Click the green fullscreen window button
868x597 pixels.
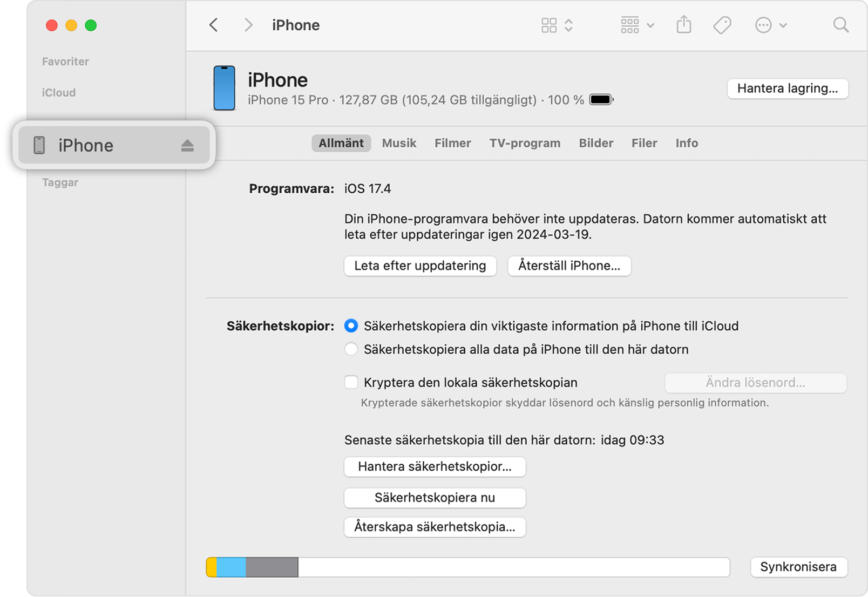point(91,25)
